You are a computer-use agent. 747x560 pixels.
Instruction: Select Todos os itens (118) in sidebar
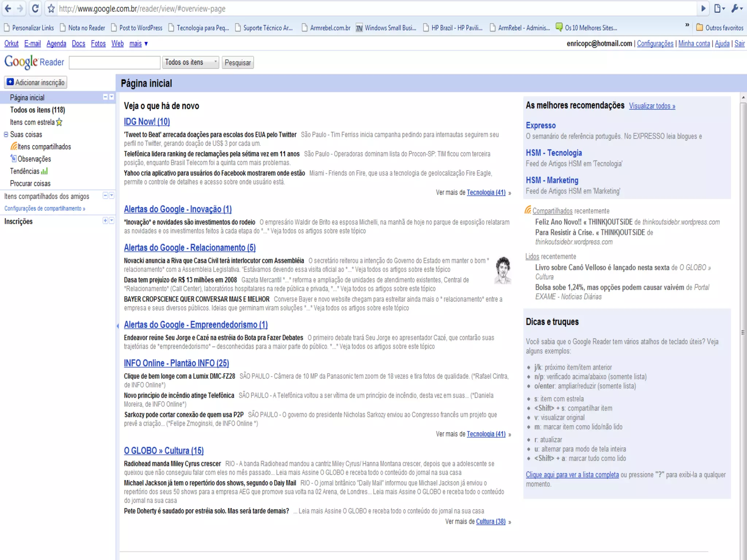coord(37,110)
